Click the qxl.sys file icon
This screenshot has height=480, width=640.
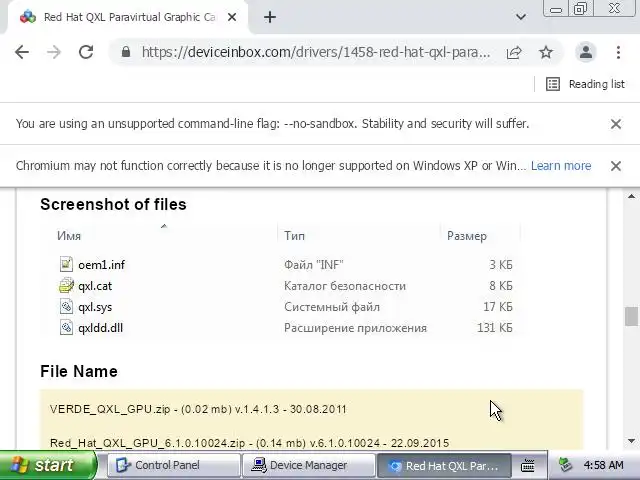pyautogui.click(x=66, y=307)
